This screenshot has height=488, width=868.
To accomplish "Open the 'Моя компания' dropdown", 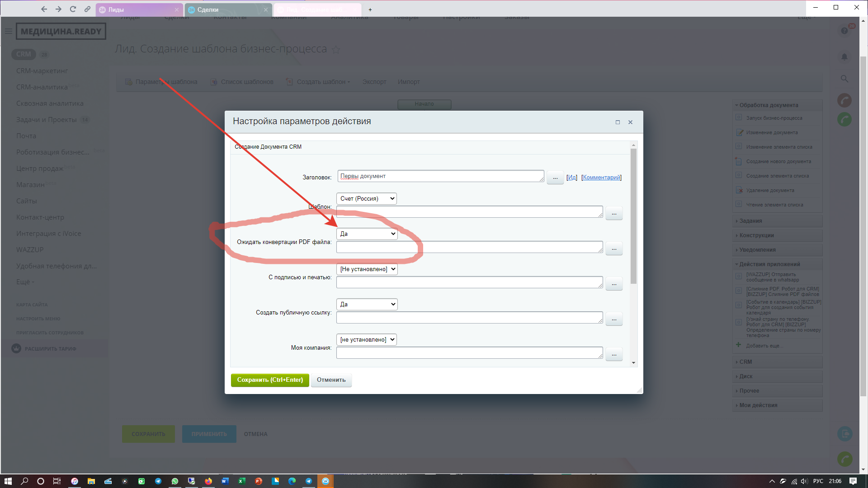I will 366,339.
